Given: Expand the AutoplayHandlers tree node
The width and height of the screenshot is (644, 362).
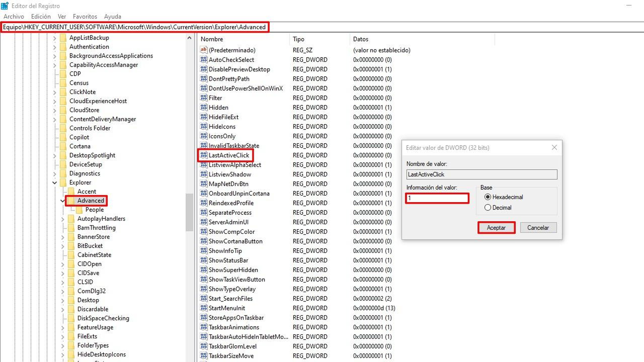Looking at the screenshot, I should pyautogui.click(x=63, y=219).
